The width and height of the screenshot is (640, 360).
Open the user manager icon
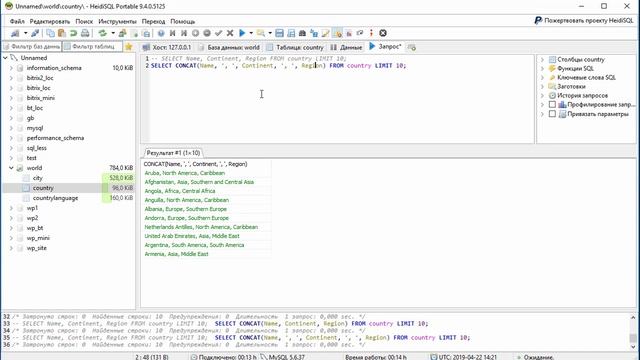tap(122, 33)
